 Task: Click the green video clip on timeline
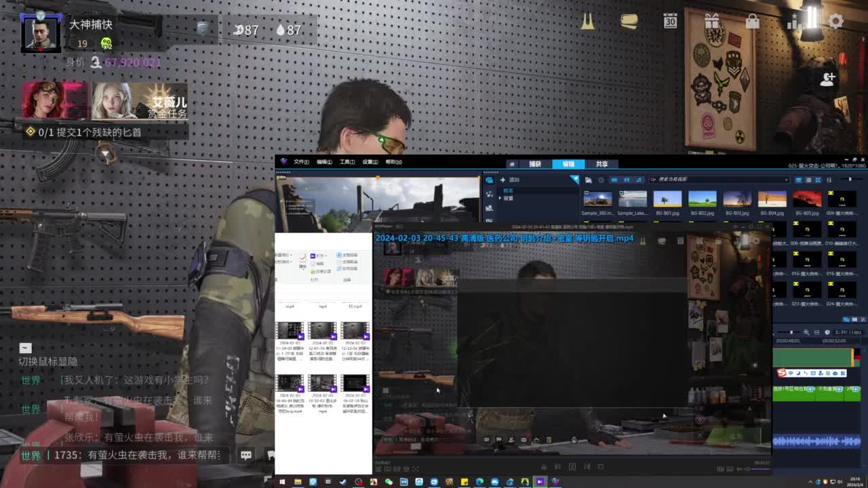[812, 357]
